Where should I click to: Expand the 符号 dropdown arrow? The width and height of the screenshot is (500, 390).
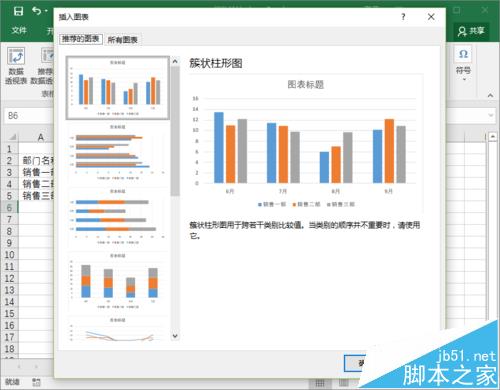464,80
